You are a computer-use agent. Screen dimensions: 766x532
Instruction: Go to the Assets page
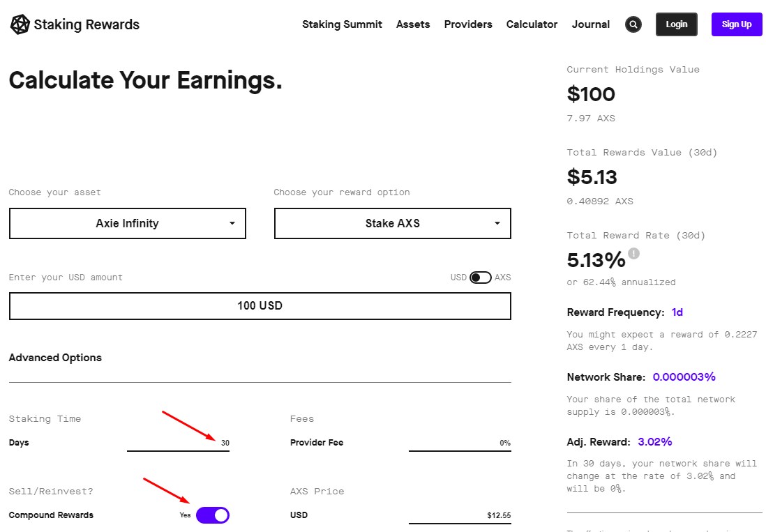pos(413,24)
